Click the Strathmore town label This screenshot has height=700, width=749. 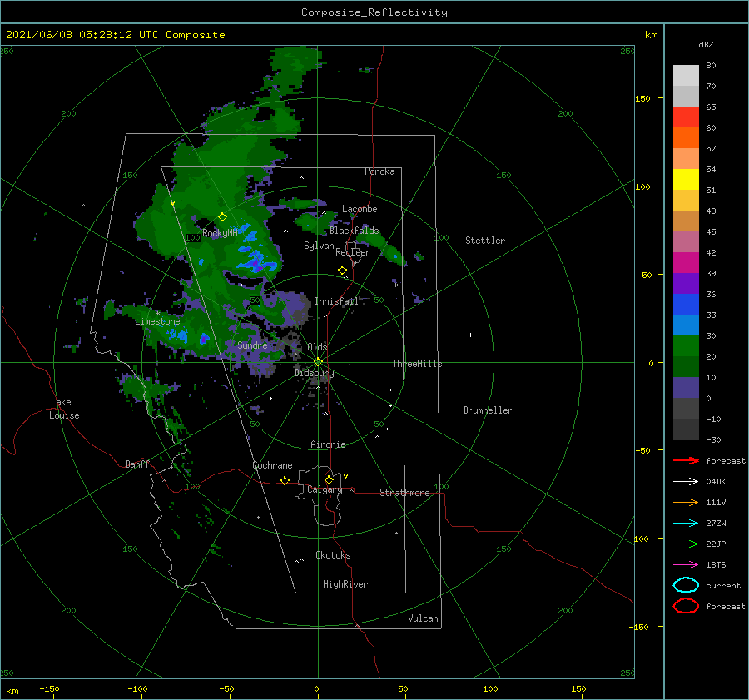[404, 493]
